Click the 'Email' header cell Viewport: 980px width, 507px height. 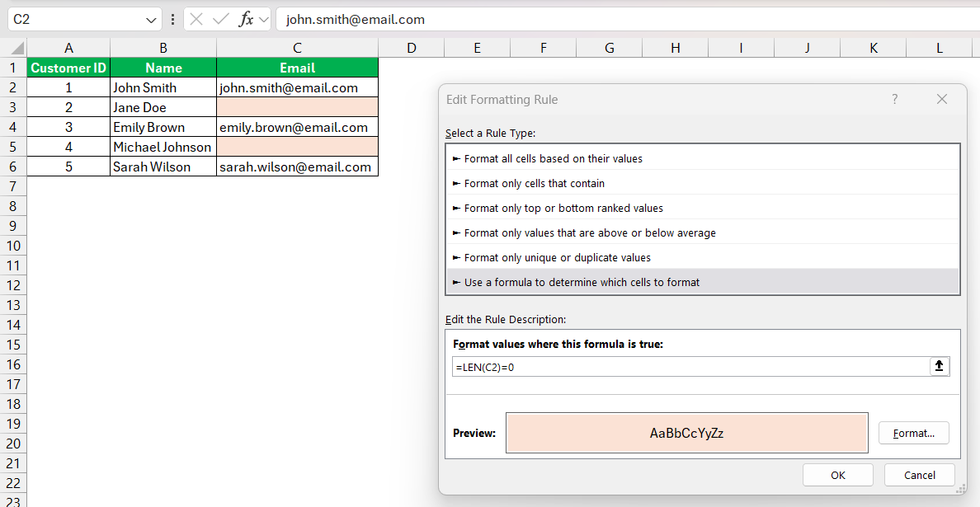point(298,68)
